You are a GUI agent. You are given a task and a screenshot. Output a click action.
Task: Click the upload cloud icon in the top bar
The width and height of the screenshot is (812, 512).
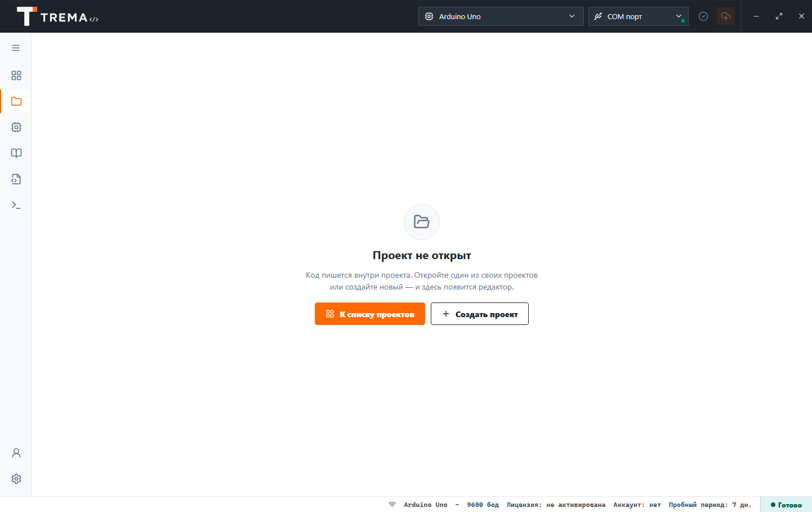pyautogui.click(x=726, y=16)
